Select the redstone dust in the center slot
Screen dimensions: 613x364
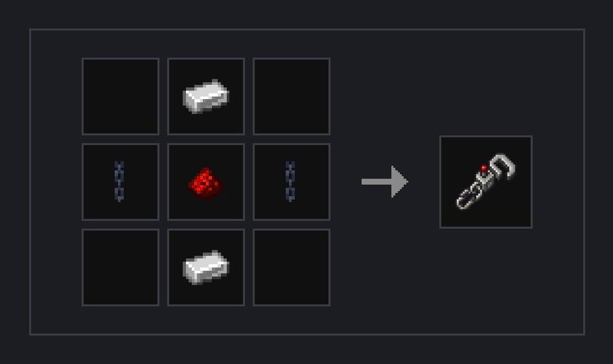205,183
